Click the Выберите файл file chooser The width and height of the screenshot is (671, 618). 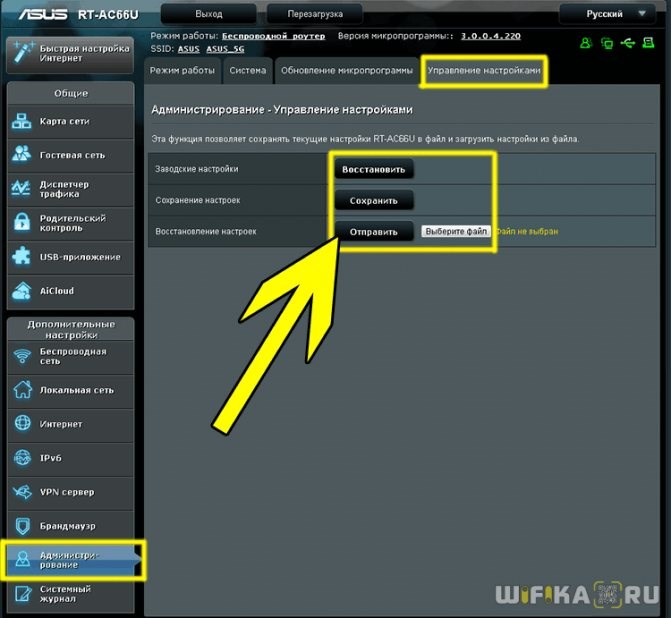pyautogui.click(x=456, y=232)
